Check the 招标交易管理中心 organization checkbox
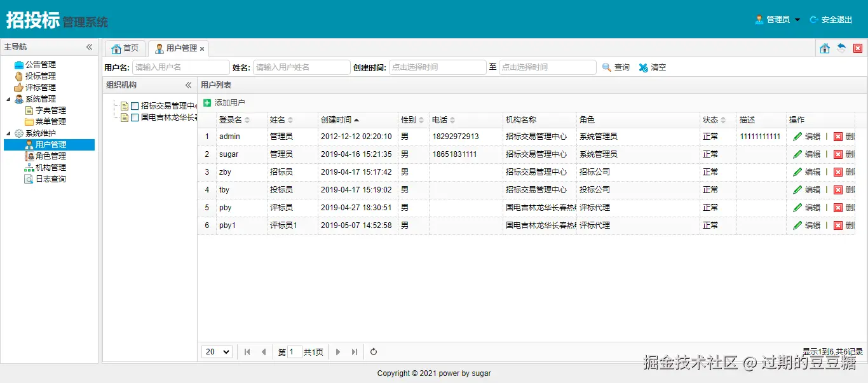Image resolution: width=868 pixels, height=383 pixels. click(x=135, y=106)
